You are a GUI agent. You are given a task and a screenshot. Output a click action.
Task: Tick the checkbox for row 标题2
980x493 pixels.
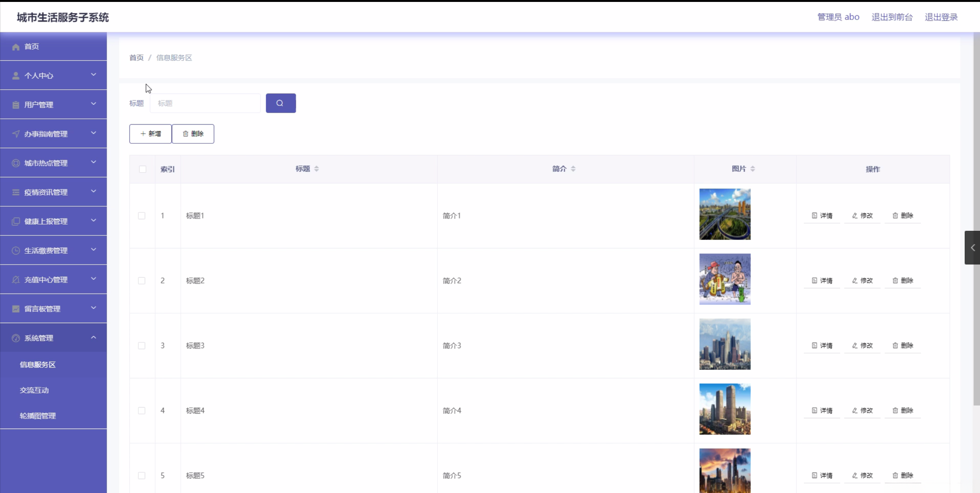[x=142, y=281]
